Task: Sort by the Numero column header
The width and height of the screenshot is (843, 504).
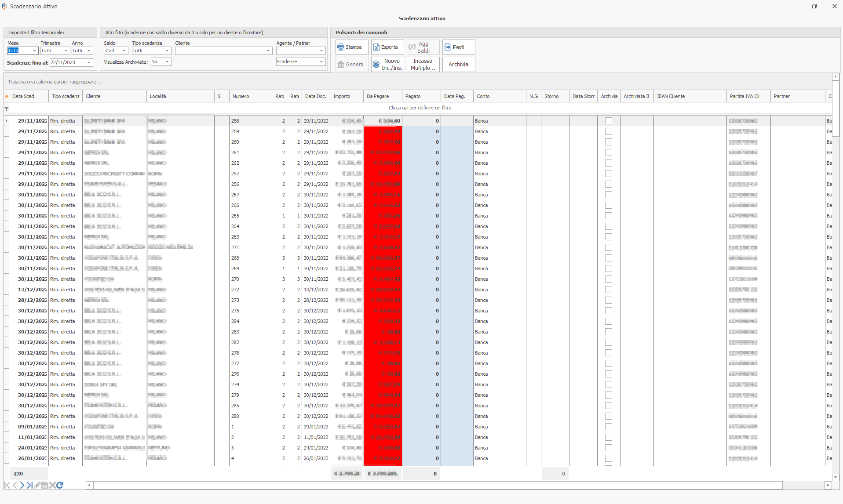Action: [250, 96]
